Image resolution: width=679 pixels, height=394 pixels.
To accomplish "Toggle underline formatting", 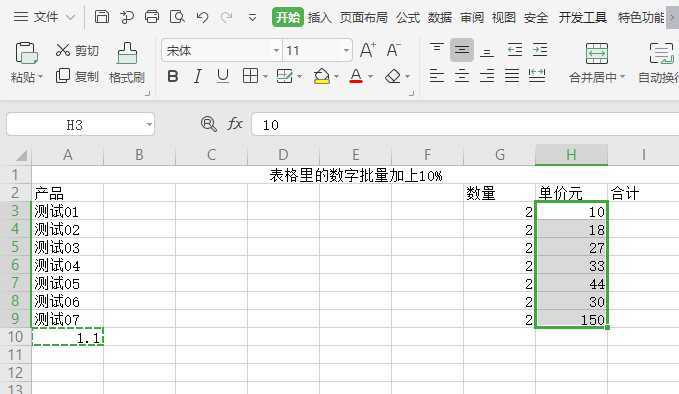I will click(223, 76).
